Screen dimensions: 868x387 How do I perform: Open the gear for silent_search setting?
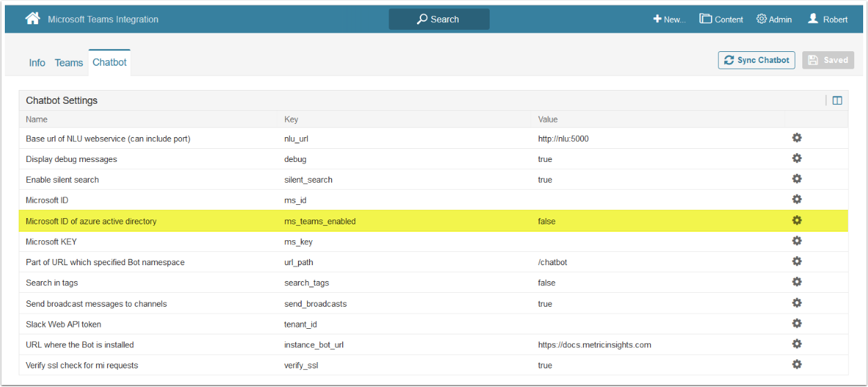click(x=797, y=179)
